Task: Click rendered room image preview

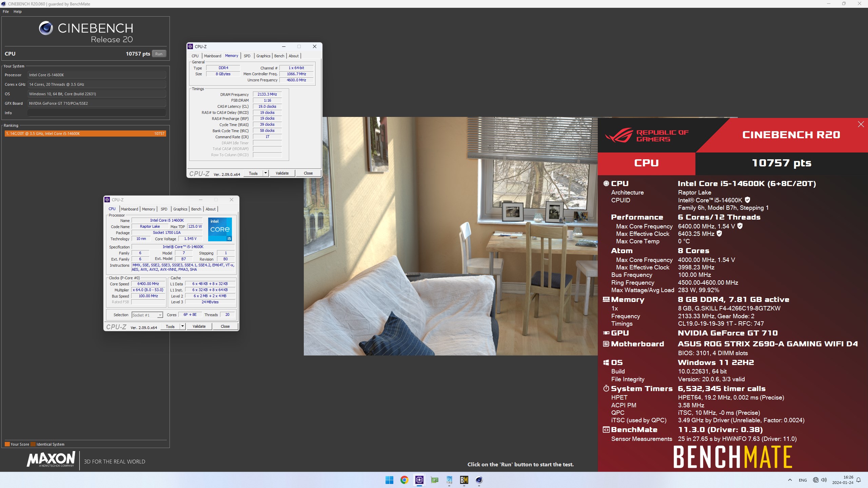Action: pyautogui.click(x=451, y=236)
